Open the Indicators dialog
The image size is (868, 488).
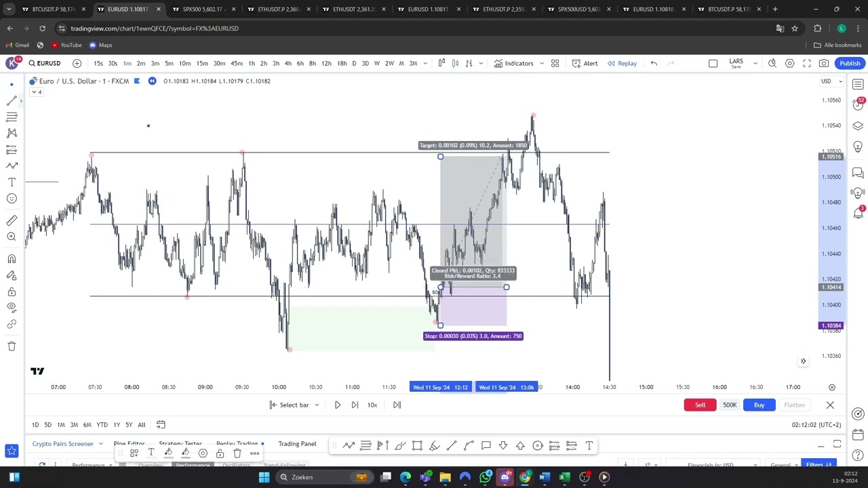(x=513, y=63)
